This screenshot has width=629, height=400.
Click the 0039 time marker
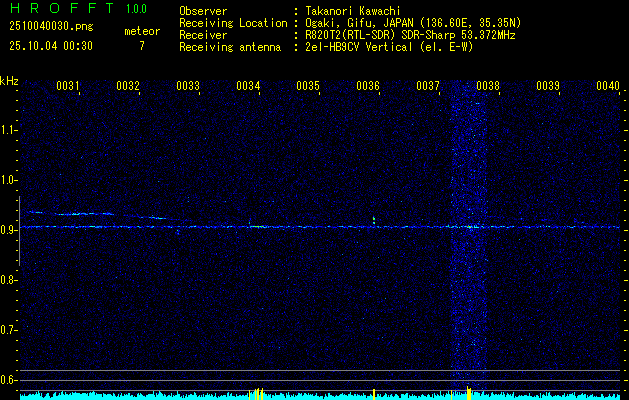click(x=548, y=86)
